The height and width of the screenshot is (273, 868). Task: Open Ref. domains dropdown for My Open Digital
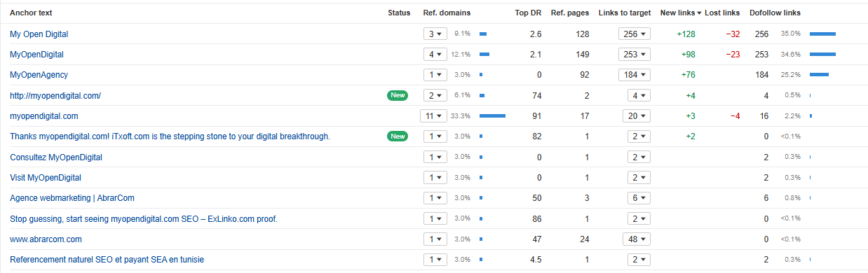pos(435,34)
